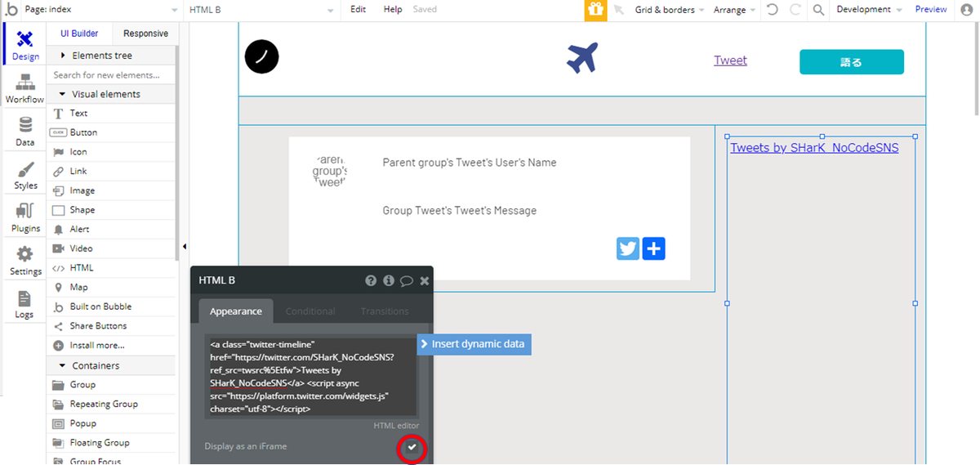Click the HTML code text area
The width and height of the screenshot is (980, 465).
[311, 377]
